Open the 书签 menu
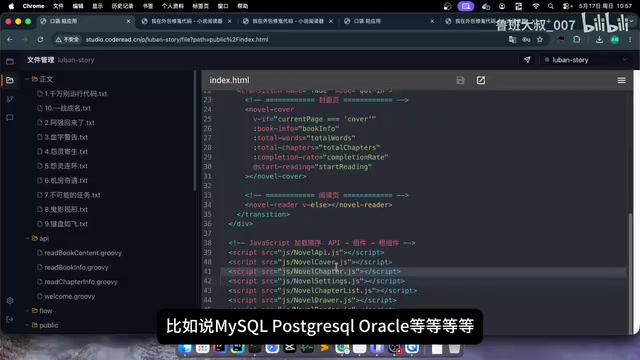This screenshot has height=360, width=640. point(148,6)
